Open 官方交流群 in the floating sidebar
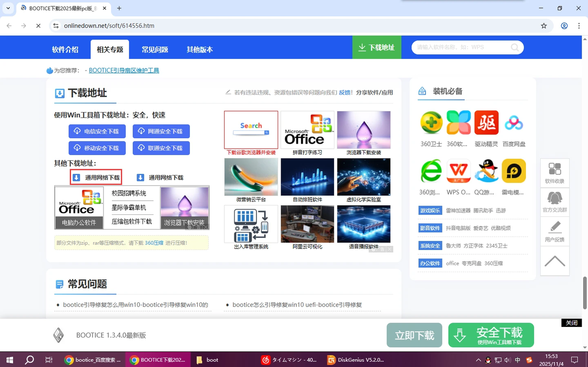 click(554, 201)
